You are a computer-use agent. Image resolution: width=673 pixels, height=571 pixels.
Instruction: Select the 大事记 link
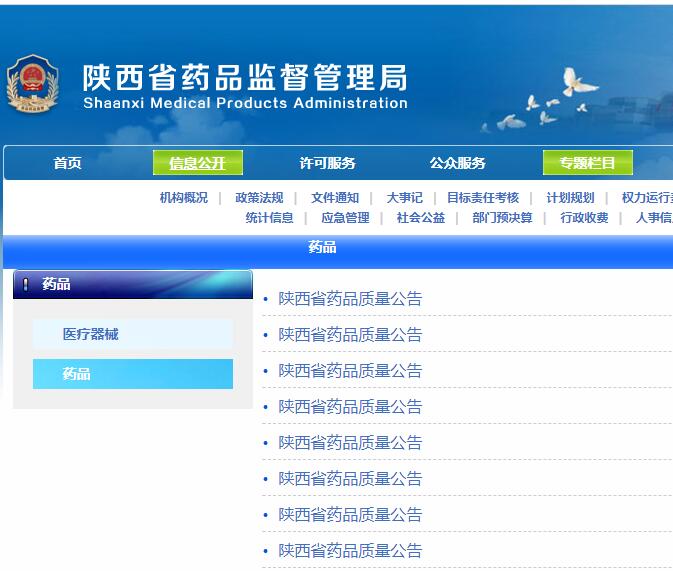click(405, 198)
